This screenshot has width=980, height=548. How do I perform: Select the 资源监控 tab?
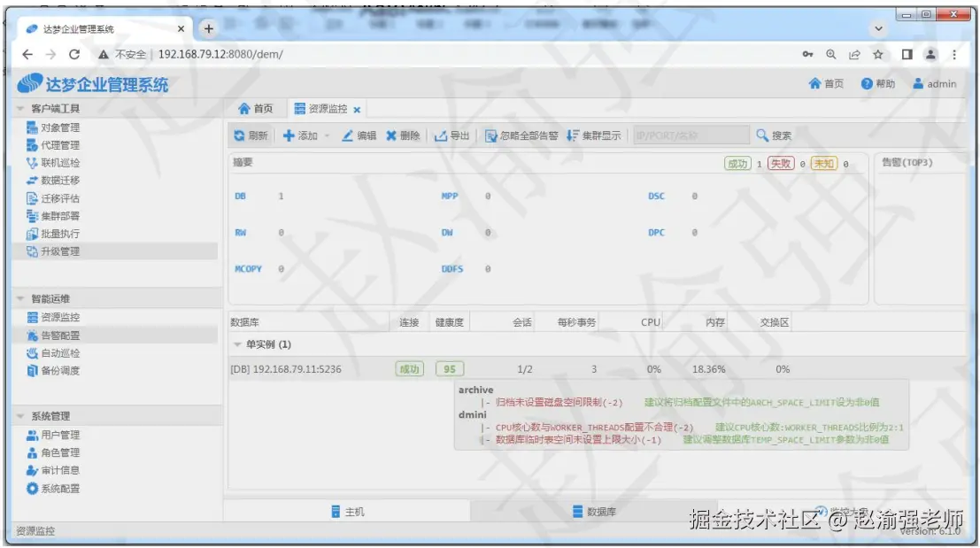(321, 109)
